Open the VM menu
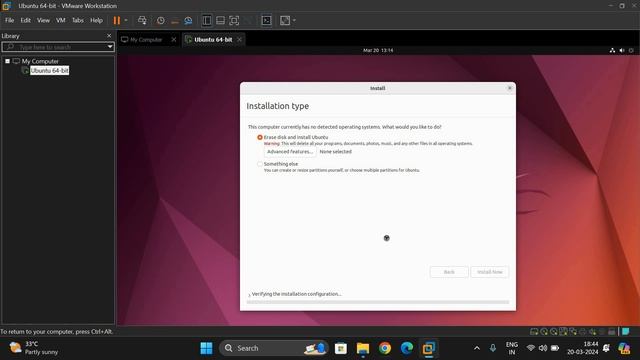Viewport: 640px width, 360px height. click(60, 20)
